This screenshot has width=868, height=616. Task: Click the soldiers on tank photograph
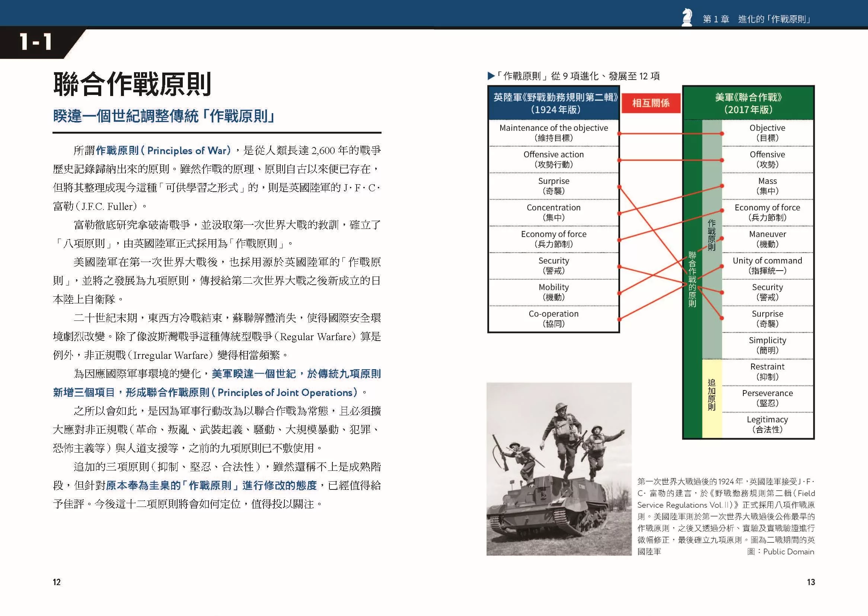pos(559,469)
